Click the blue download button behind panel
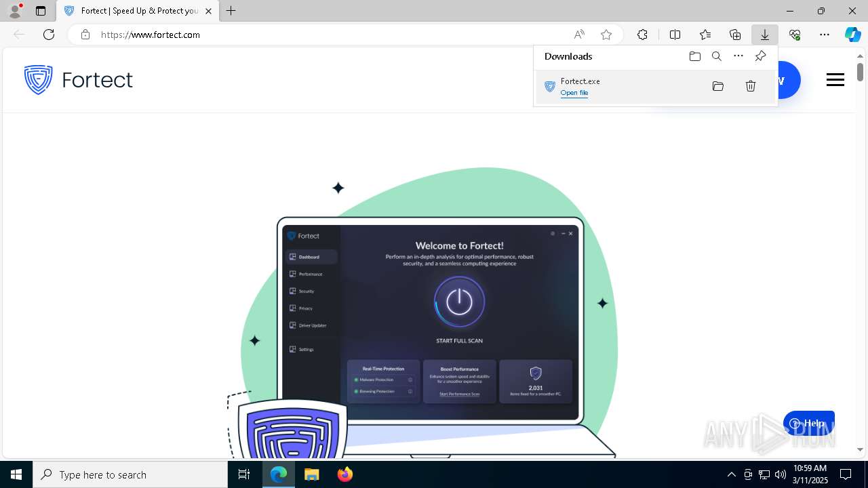This screenshot has height=488, width=868. point(789,80)
